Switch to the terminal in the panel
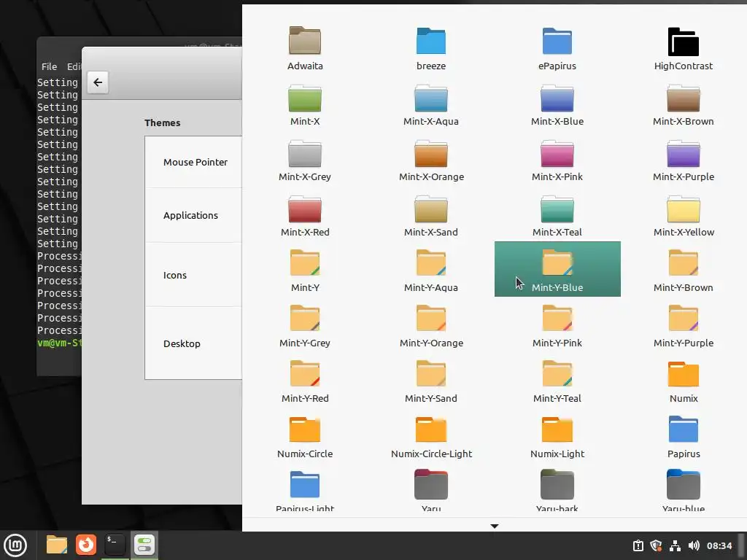 [x=115, y=545]
